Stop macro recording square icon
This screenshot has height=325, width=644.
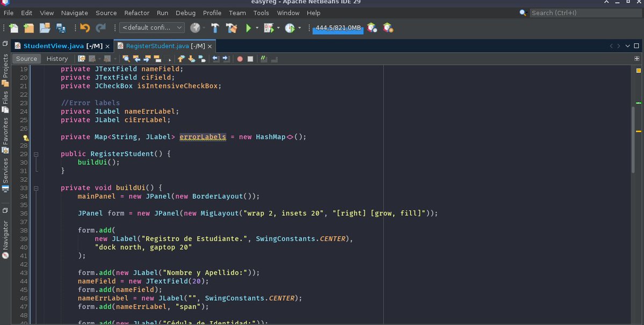250,59
